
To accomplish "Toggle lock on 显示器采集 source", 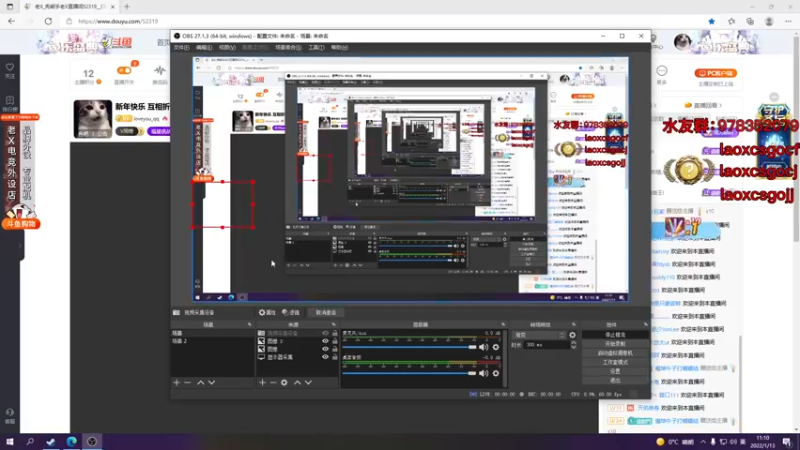I will (335, 357).
